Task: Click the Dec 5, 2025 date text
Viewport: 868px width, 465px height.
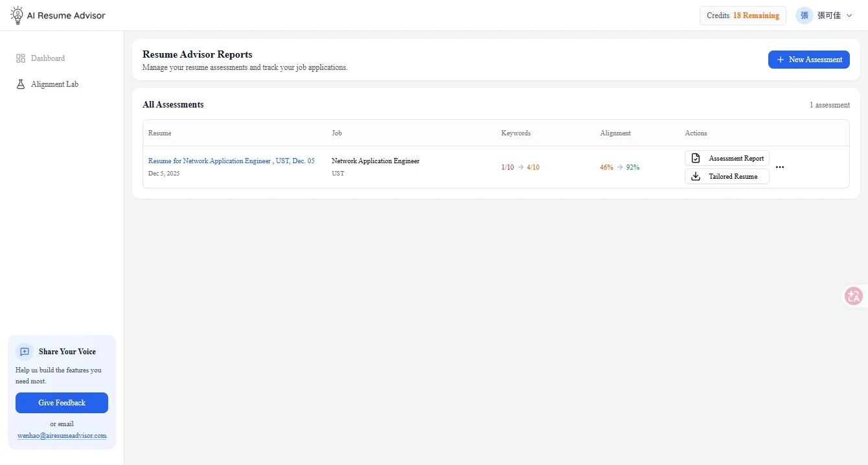Action: 164,174
